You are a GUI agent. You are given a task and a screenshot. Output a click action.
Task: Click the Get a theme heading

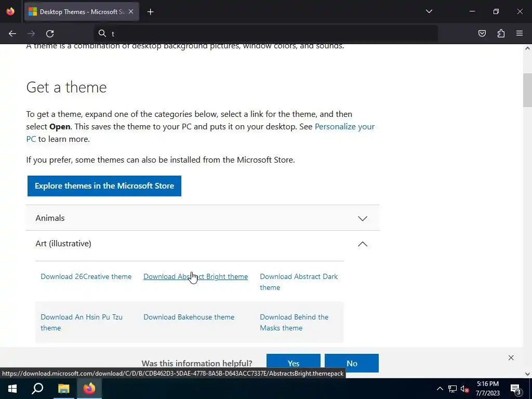[x=66, y=87]
